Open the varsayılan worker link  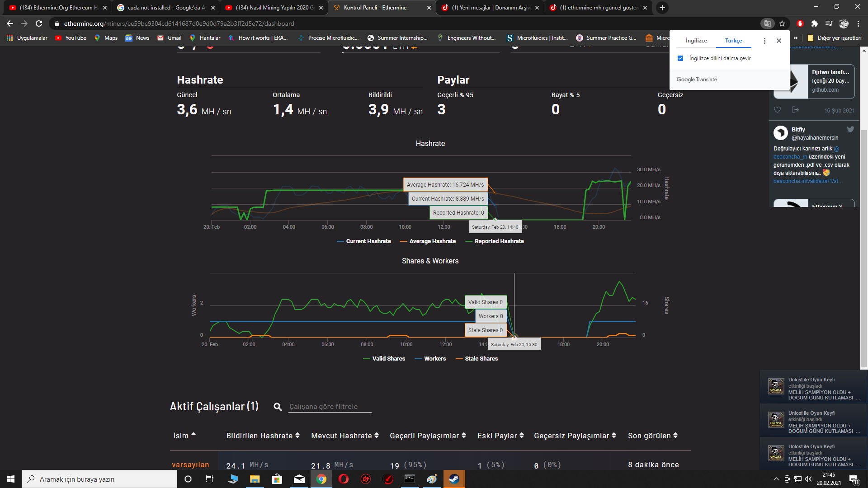tap(190, 465)
